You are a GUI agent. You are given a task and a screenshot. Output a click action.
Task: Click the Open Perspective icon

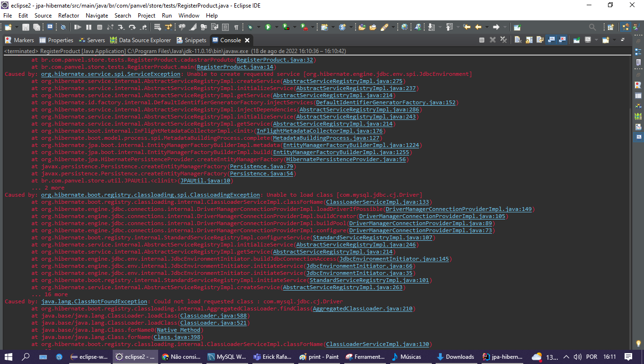point(610,27)
